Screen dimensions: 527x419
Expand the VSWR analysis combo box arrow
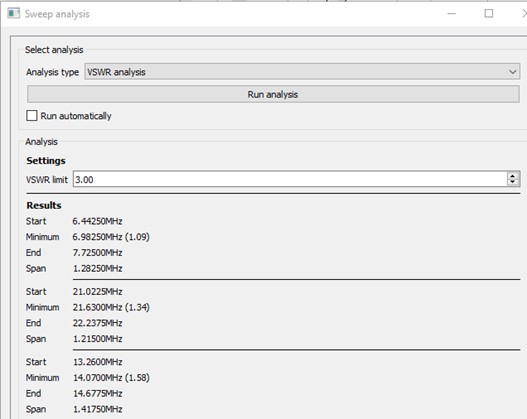click(x=513, y=72)
